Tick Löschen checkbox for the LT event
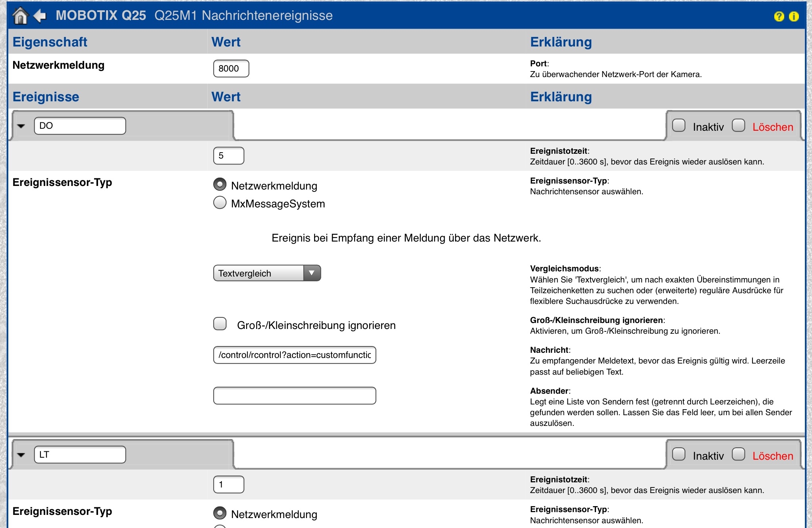The width and height of the screenshot is (812, 528). (738, 454)
